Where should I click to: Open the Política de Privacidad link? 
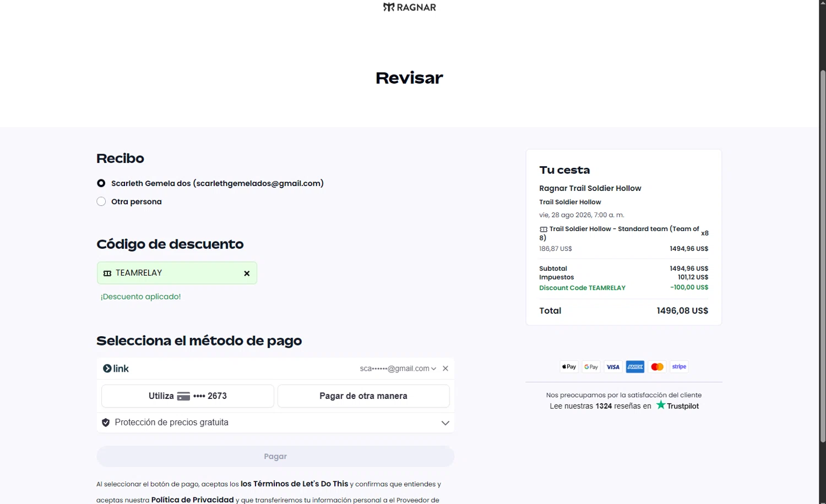click(193, 500)
